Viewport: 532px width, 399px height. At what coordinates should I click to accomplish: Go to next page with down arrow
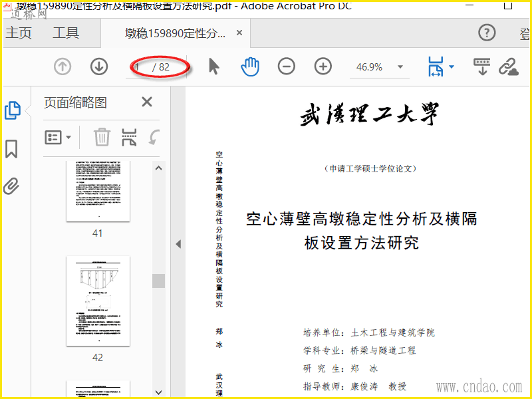point(99,66)
